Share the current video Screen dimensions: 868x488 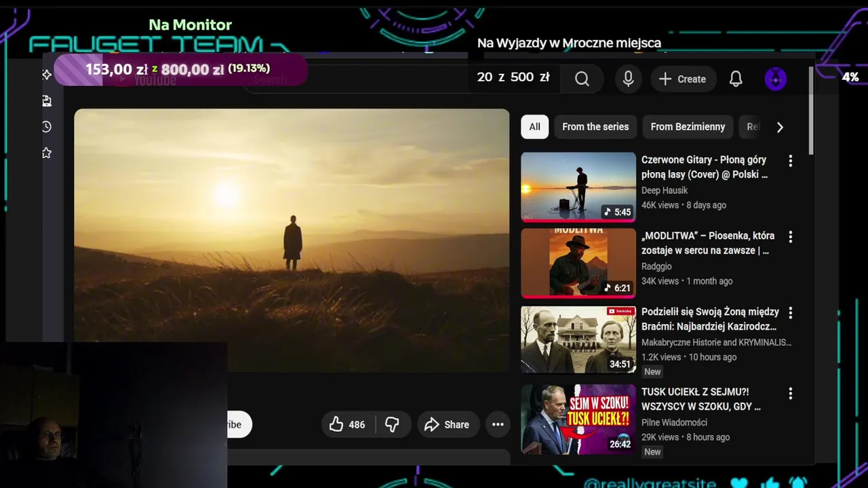click(x=448, y=424)
